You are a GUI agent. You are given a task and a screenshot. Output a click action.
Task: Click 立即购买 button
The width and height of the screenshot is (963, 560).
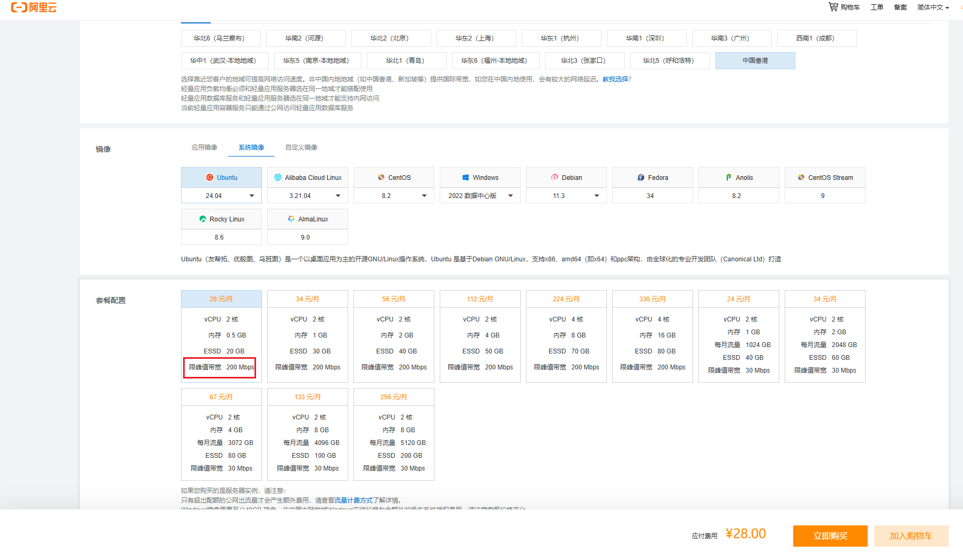pyautogui.click(x=830, y=536)
